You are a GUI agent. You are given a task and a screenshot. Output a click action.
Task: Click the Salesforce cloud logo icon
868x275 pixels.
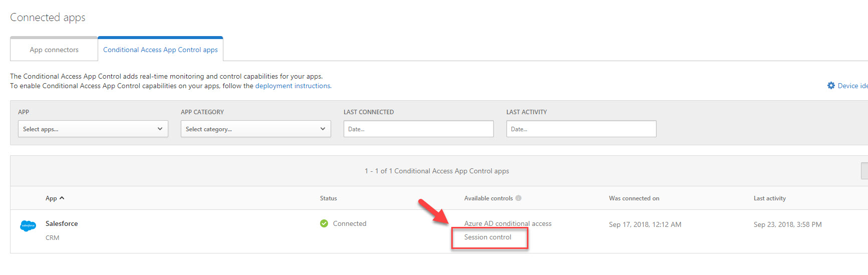[28, 226]
